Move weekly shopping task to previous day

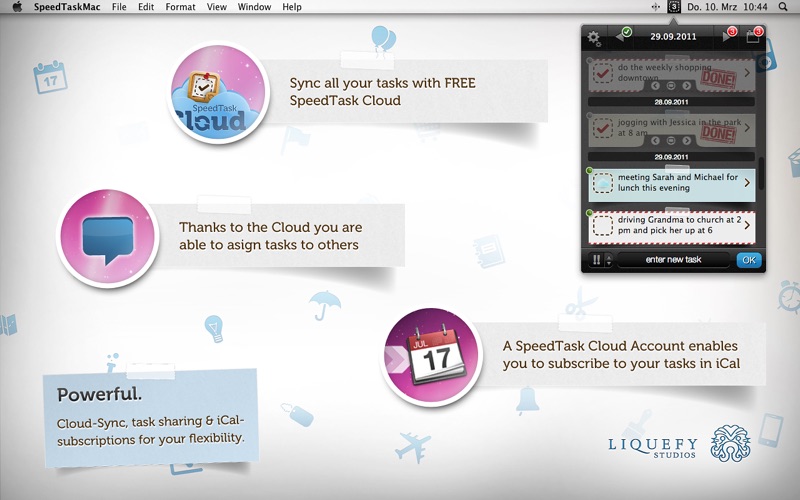655,86
